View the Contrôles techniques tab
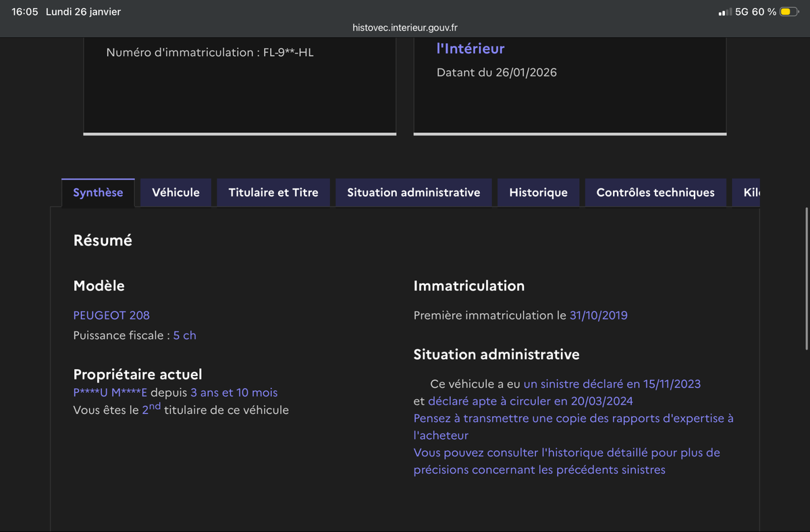Viewport: 810px width, 532px height. click(x=655, y=192)
